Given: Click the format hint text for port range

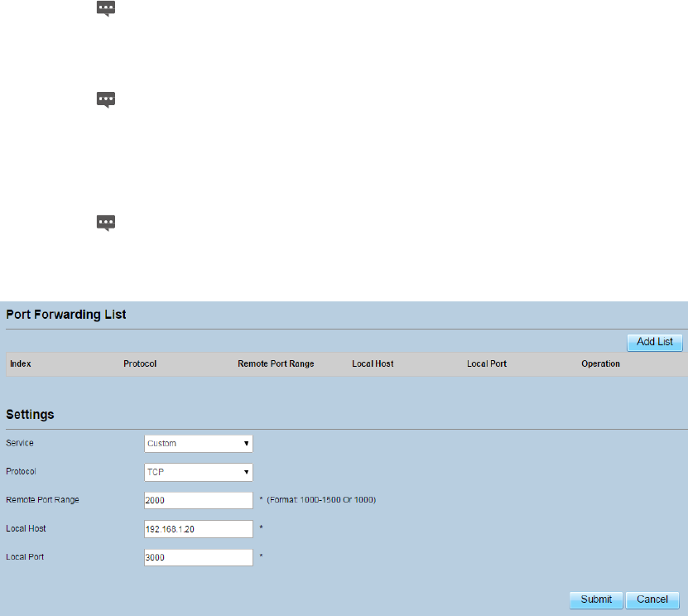Looking at the screenshot, I should tap(321, 500).
